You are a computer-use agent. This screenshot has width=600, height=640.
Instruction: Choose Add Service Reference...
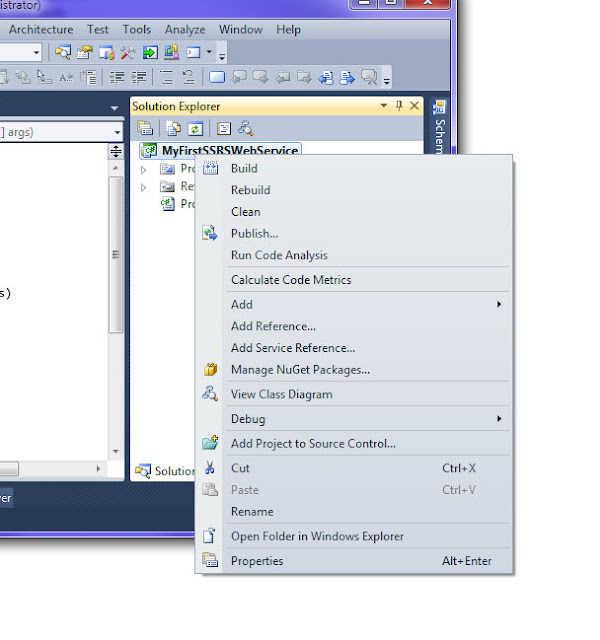[x=353, y=348]
